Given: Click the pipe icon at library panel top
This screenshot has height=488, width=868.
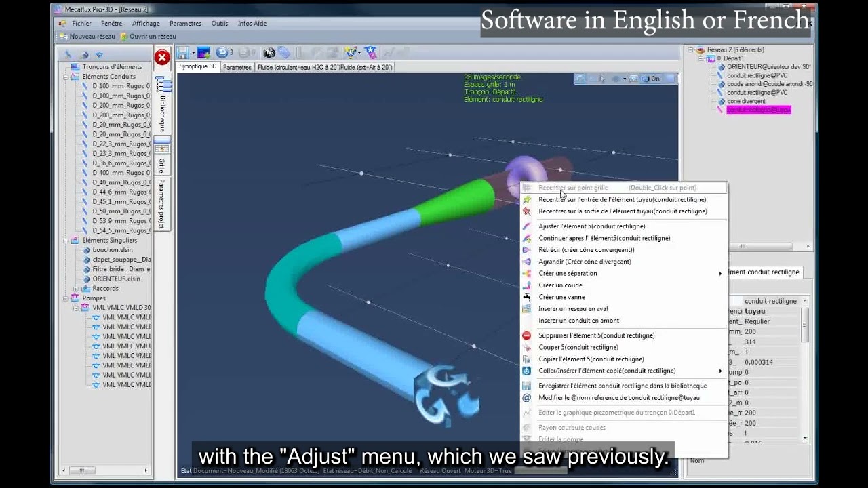Looking at the screenshot, I should coord(68,55).
